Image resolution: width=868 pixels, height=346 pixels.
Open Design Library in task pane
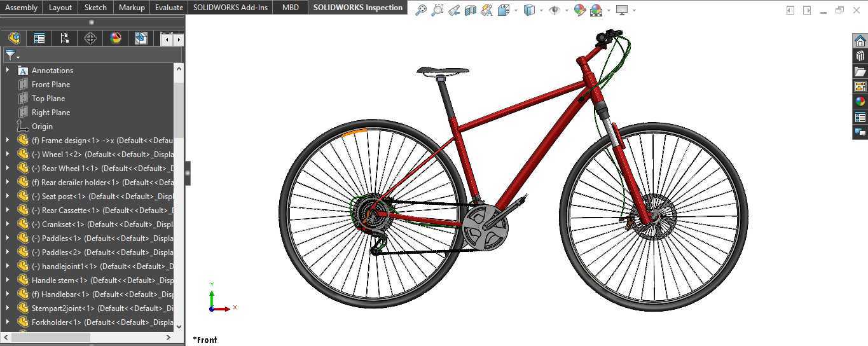coord(860,56)
